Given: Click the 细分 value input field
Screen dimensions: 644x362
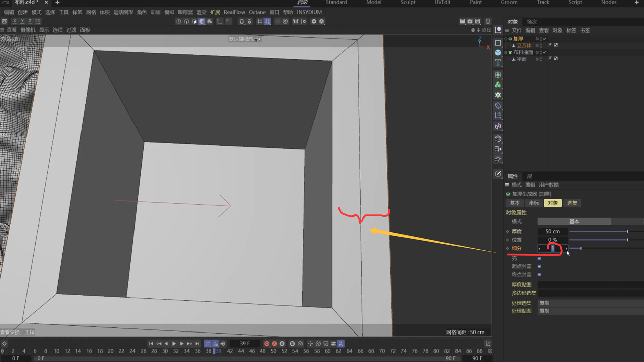Looking at the screenshot, I should tap(552, 248).
